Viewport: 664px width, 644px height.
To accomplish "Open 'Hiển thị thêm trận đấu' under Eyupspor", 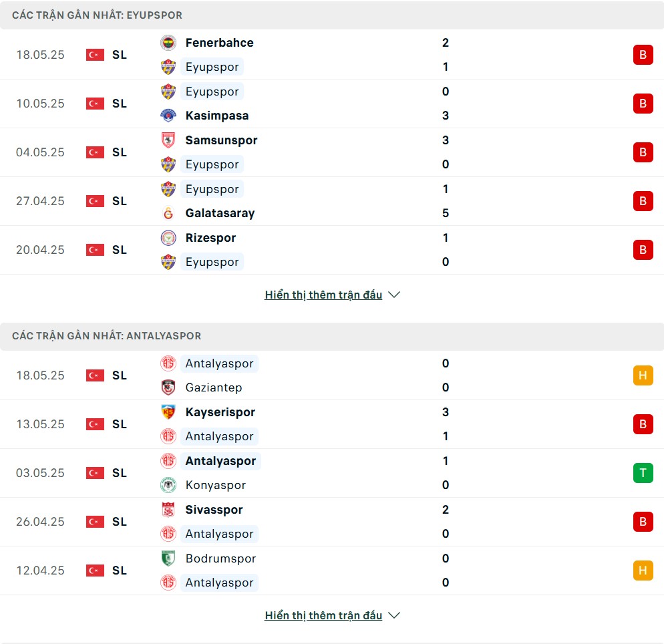I will (x=323, y=295).
